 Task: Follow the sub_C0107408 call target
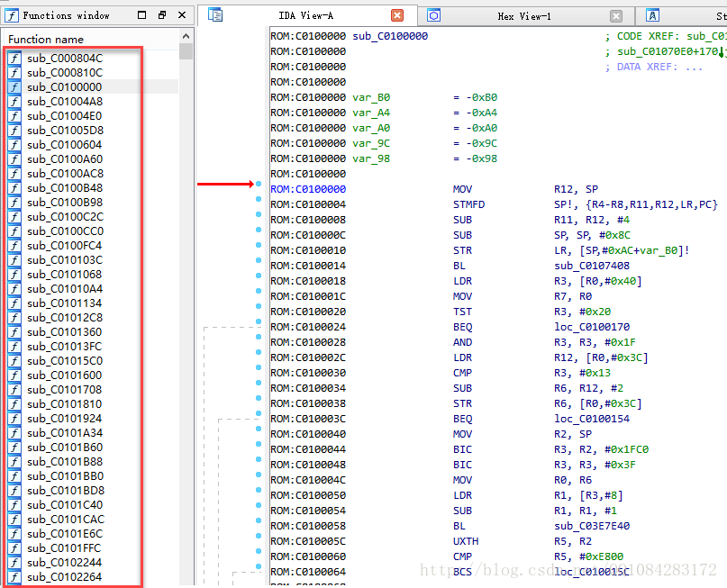[592, 265]
